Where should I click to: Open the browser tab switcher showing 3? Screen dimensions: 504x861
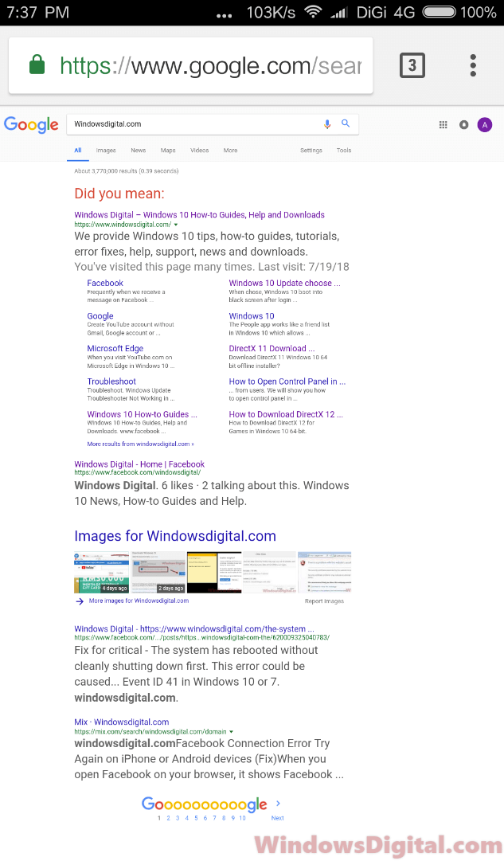[x=412, y=65]
